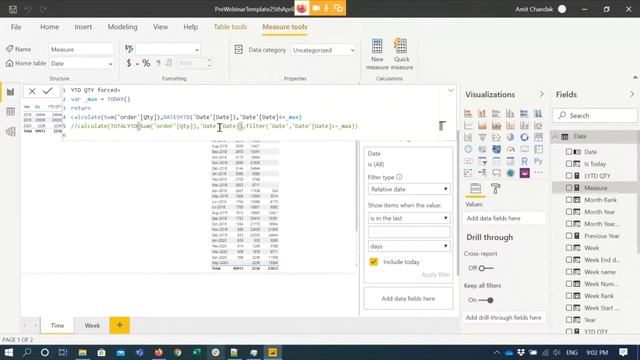The width and height of the screenshot is (640, 360).
Task: Select the Gauge visual
Action: [510, 149]
